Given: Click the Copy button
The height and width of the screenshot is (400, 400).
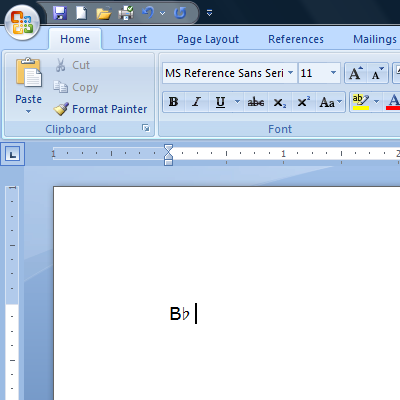Looking at the screenshot, I should [76, 87].
